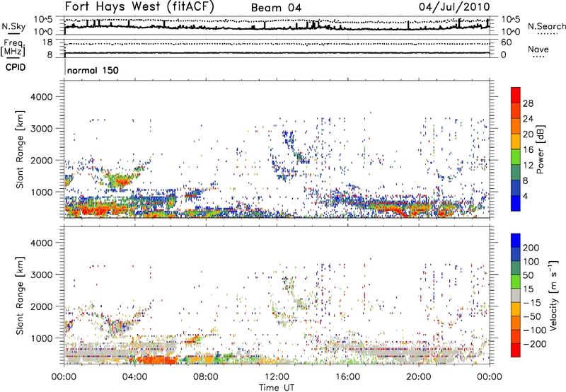Screen dimensions: 566x392
Task: Click the '20:00' time axis label
Action: point(418,377)
